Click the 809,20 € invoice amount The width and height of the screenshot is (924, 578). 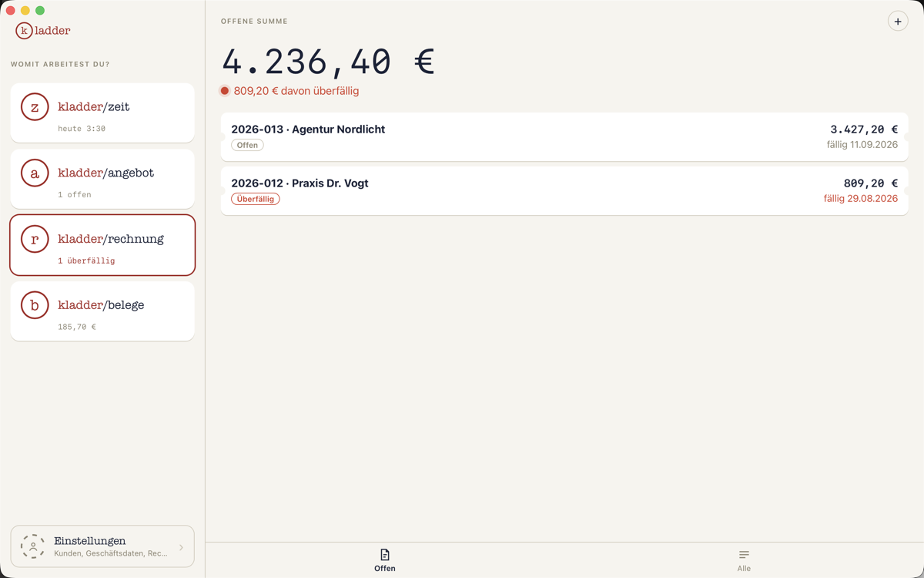(871, 183)
